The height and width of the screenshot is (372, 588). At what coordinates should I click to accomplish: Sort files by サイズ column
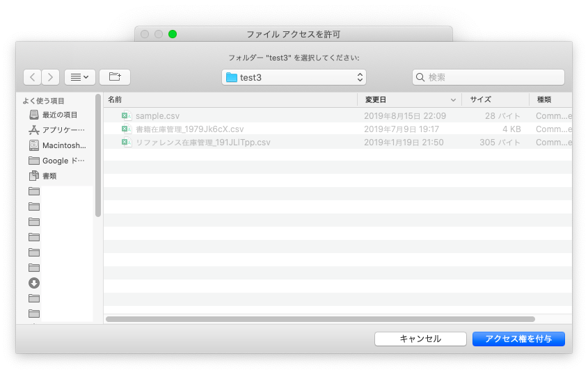pyautogui.click(x=494, y=99)
